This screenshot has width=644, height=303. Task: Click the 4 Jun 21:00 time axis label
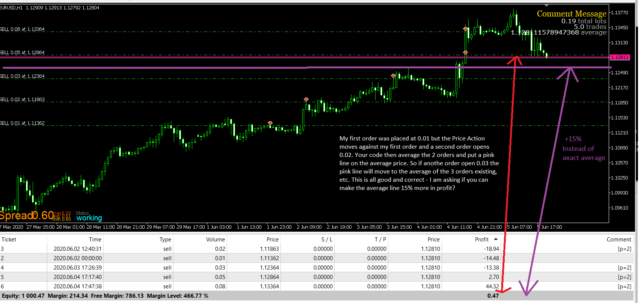pyautogui.click(x=489, y=227)
